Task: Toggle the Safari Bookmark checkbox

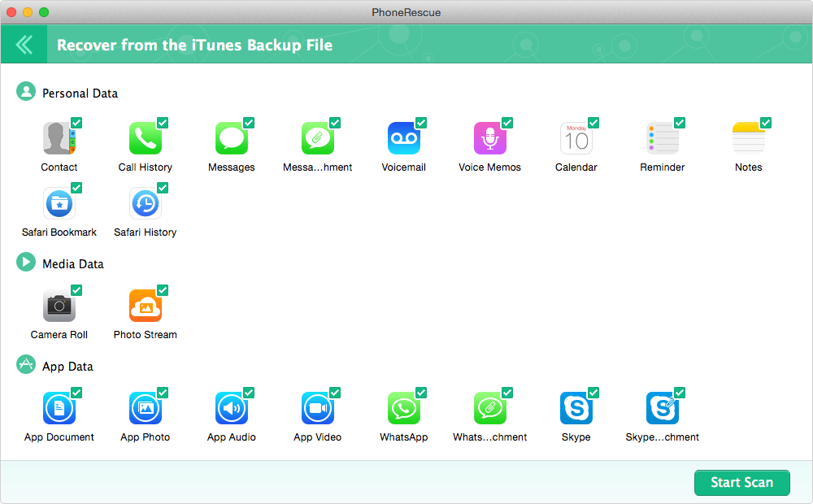Action: tap(76, 188)
